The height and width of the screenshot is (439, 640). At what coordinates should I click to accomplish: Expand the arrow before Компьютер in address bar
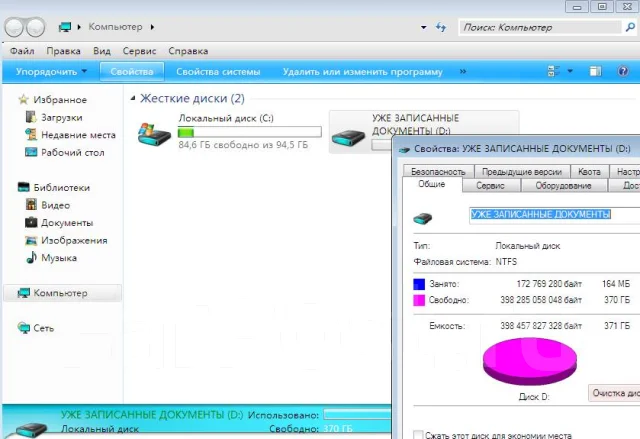79,27
